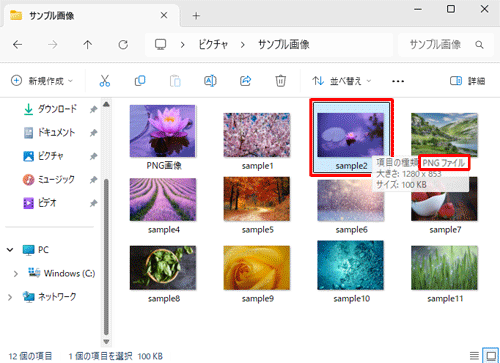Click the サンプル画像 search box
500x363 pixels.
446,44
